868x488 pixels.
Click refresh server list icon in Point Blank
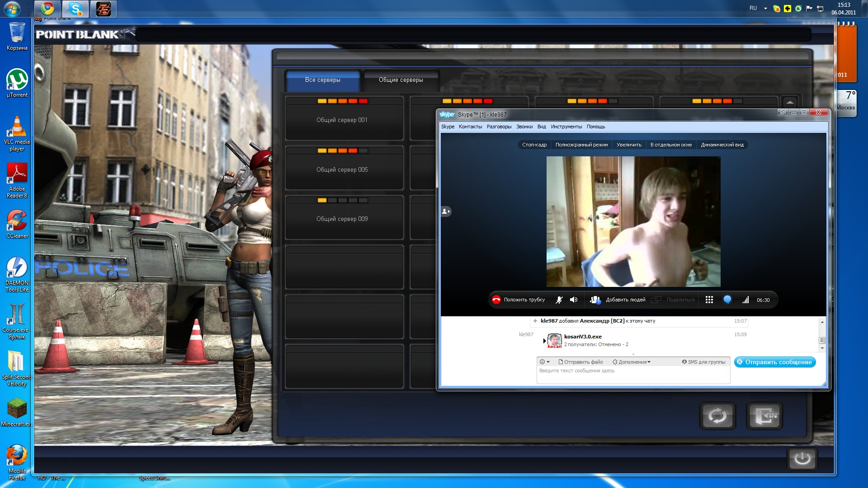coord(717,416)
